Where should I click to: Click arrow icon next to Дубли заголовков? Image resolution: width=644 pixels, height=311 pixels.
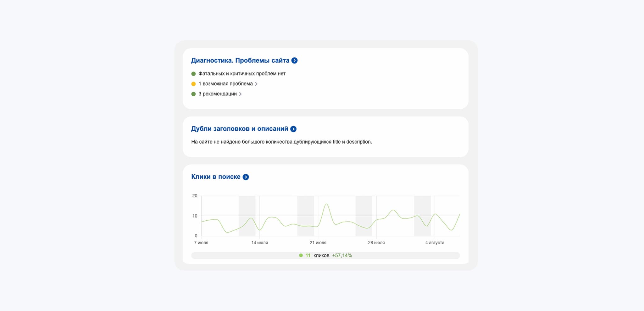(x=293, y=129)
